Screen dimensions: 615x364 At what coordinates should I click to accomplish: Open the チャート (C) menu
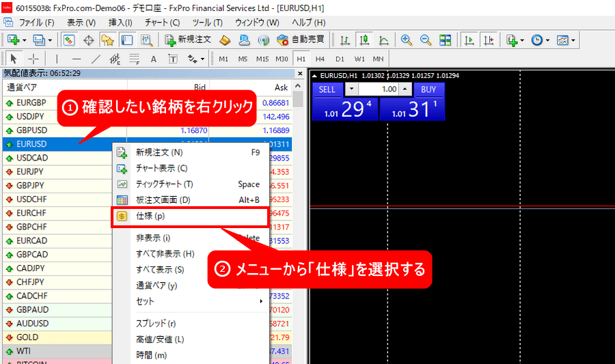162,23
